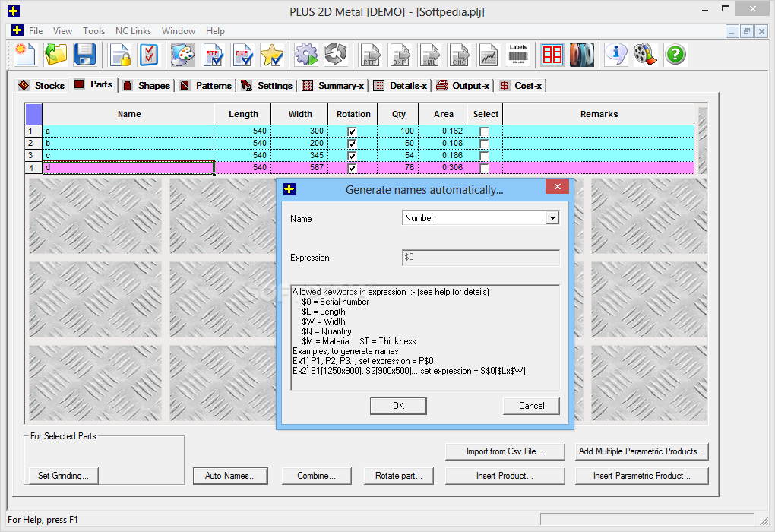Toggle Rotation checkbox for part c
This screenshot has height=532, width=775.
(x=352, y=156)
